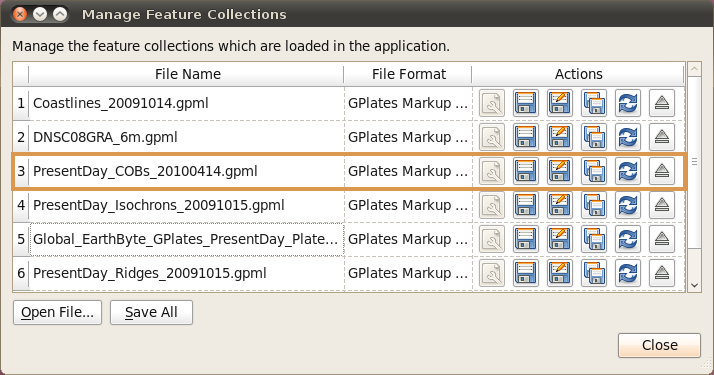Viewport: 714px width, 375px height.
Task: Save PresentDay_Ridges_20091015.gpml with save icon
Action: (x=526, y=273)
